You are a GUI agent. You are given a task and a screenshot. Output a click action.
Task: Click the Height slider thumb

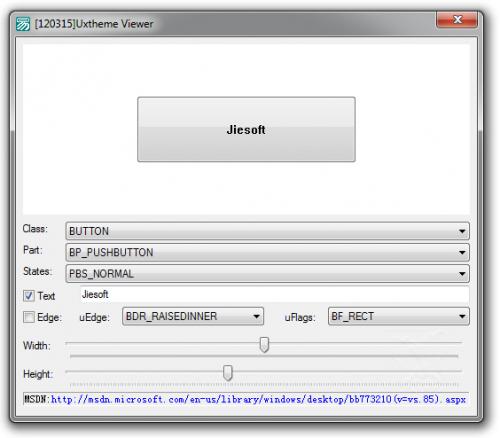tap(228, 373)
